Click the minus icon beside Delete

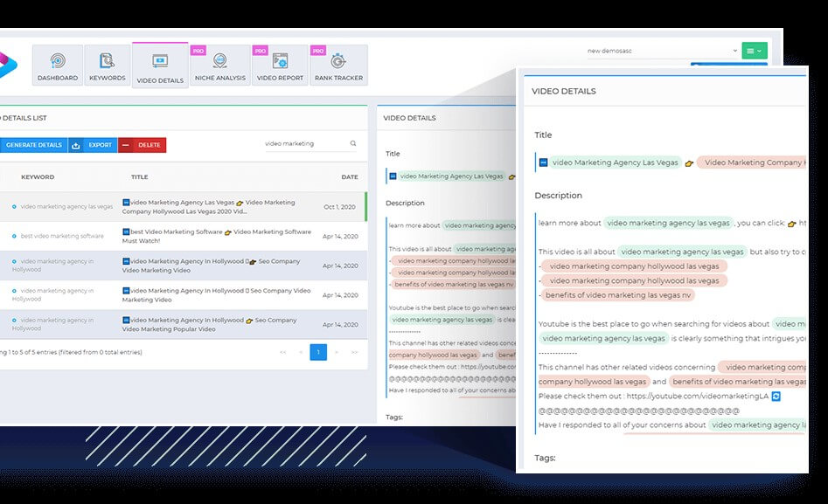click(x=125, y=145)
